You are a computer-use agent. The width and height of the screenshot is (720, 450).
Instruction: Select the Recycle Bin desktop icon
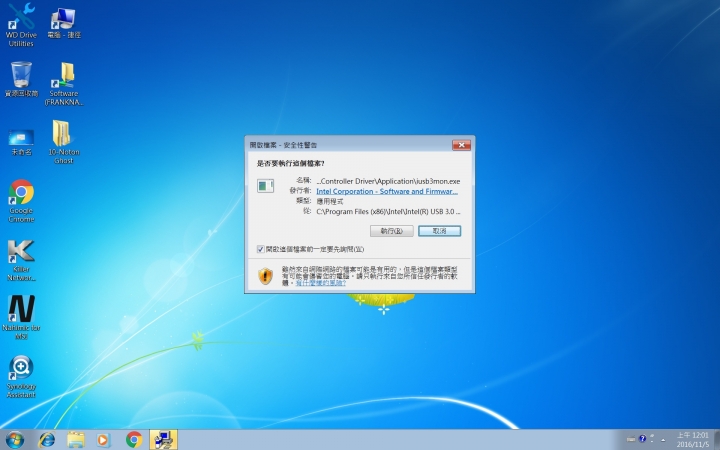coord(21,79)
